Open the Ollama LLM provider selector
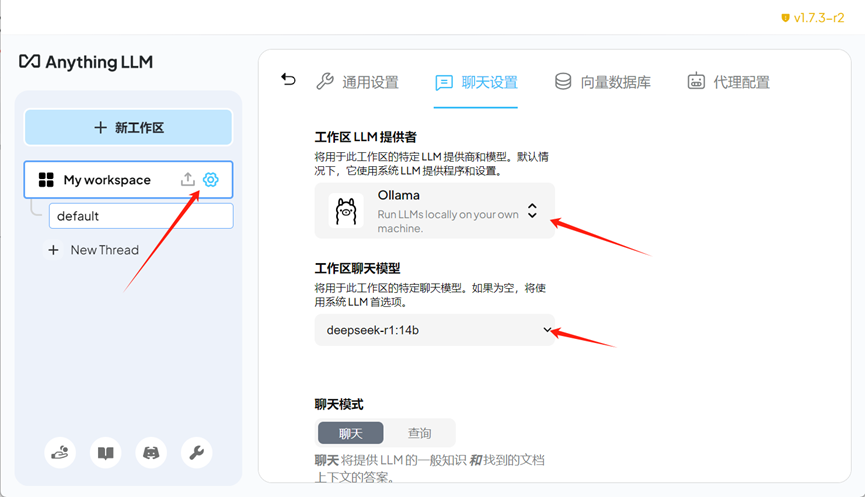Viewport: 865px width, 497px height. pos(435,211)
